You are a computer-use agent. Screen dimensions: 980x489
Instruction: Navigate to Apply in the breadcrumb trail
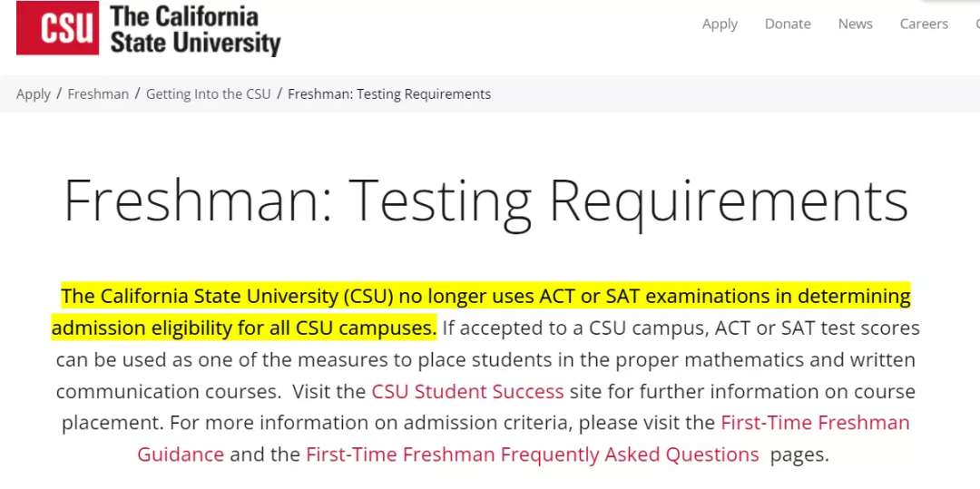pyautogui.click(x=34, y=94)
